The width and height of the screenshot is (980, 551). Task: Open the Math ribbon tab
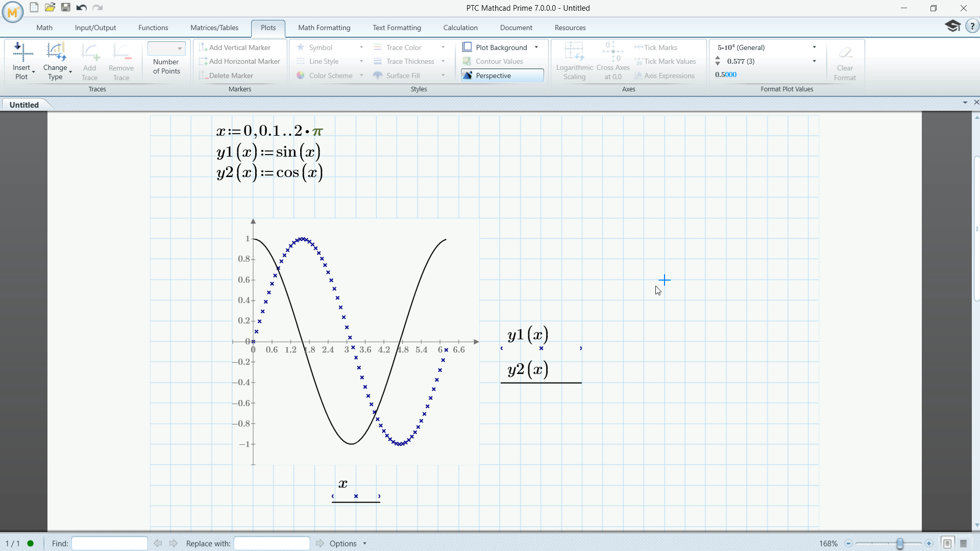coord(44,28)
